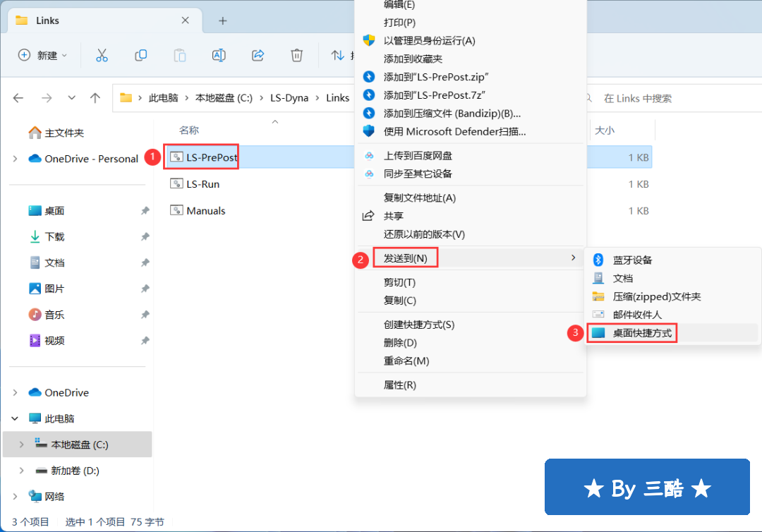This screenshot has height=532, width=762.
Task: Go forward with the right arrow
Action: 47,98
